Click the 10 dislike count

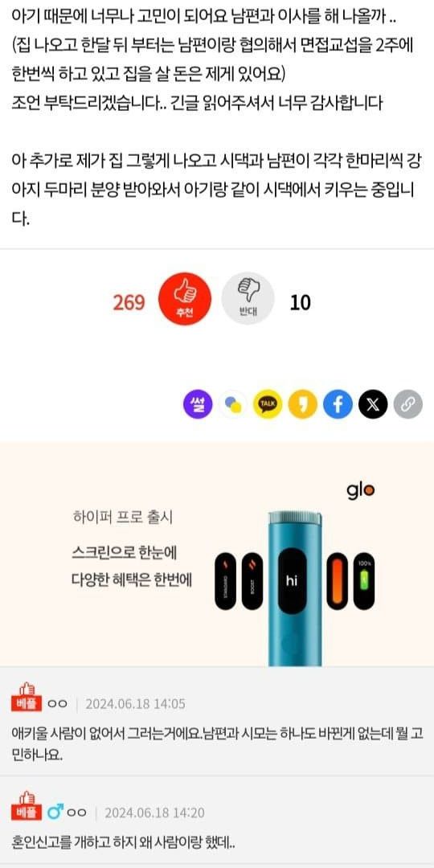pyautogui.click(x=301, y=303)
